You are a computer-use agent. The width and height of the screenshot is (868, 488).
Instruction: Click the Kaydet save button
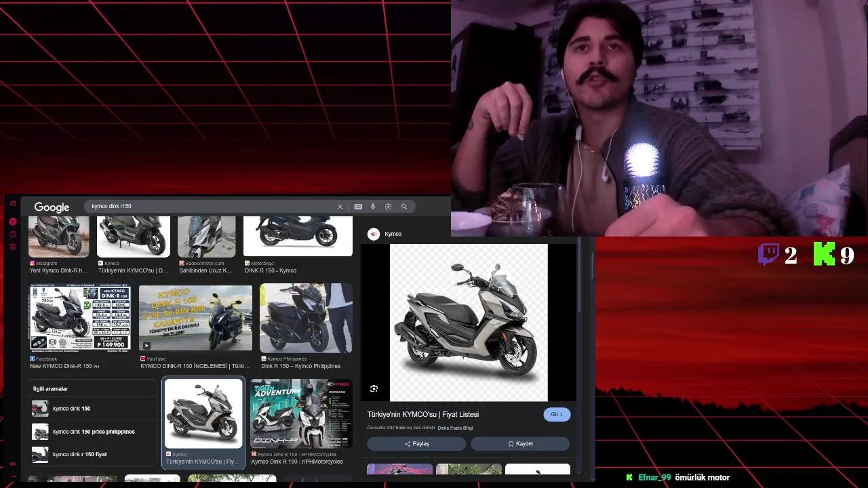click(x=520, y=444)
